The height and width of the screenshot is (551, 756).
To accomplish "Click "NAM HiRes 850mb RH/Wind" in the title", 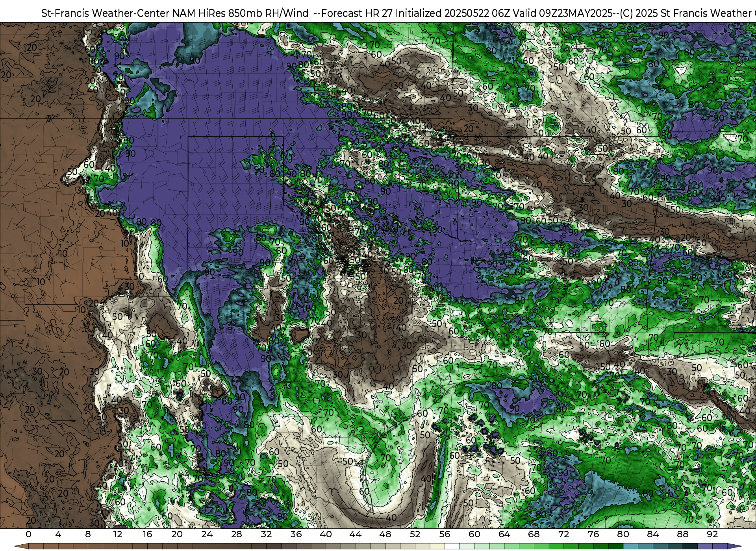I will 241,13.
